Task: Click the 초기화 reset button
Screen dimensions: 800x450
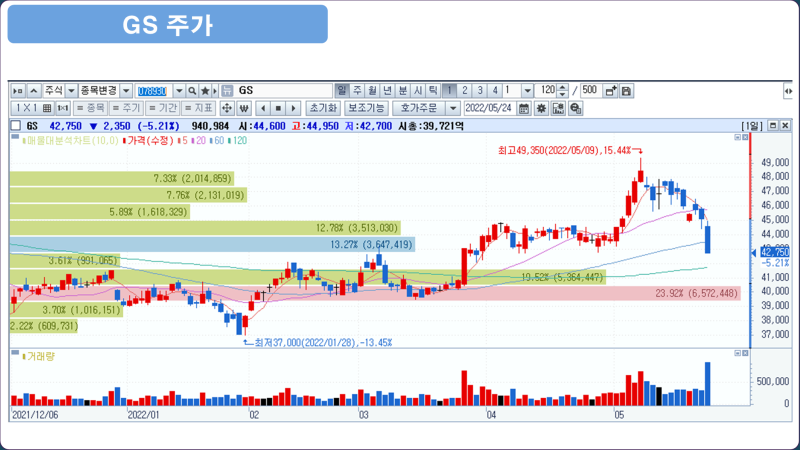Action: coord(323,108)
